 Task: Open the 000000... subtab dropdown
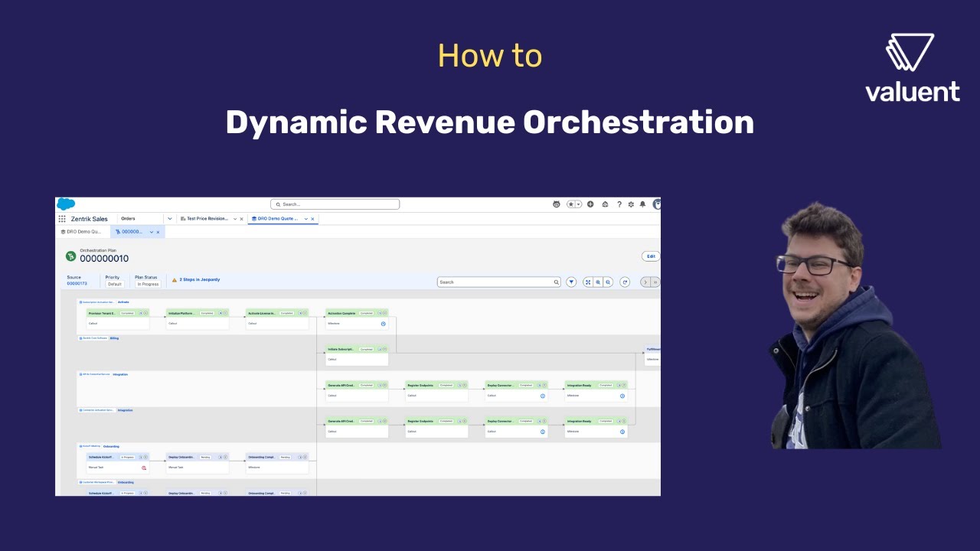(x=152, y=232)
